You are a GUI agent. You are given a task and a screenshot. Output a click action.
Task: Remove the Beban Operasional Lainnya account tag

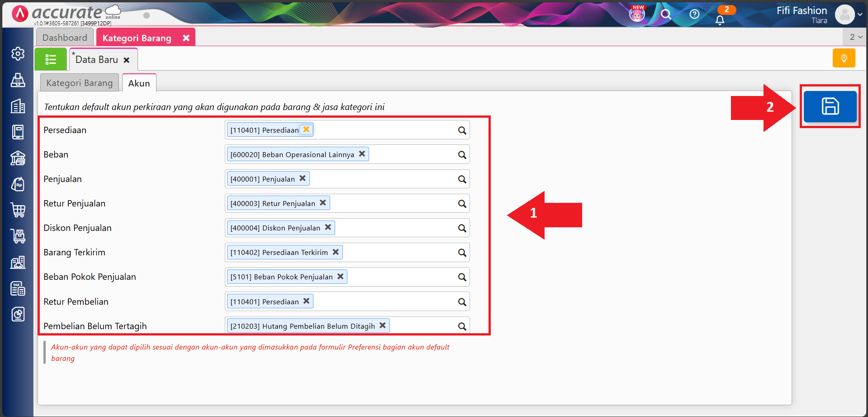click(362, 154)
